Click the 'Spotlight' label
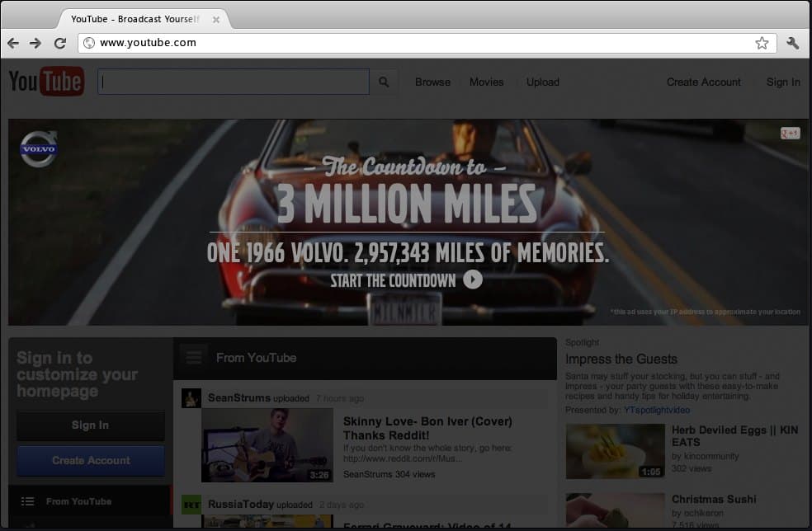 click(x=582, y=343)
